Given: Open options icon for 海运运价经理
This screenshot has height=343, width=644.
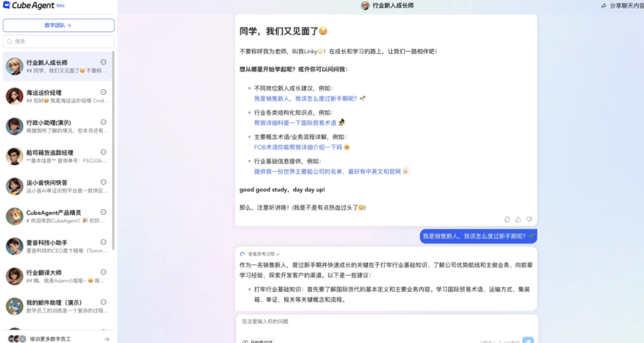Looking at the screenshot, I should coord(104,92).
